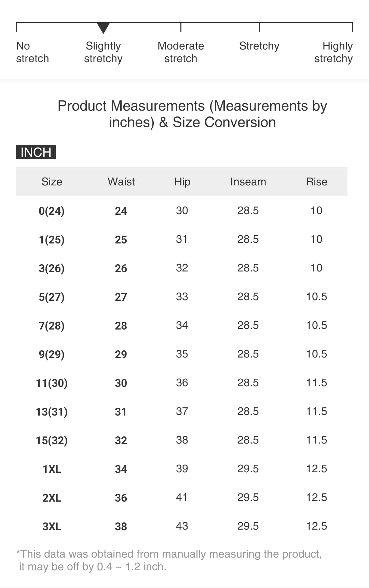
Task: Click the stretch level triangle marker
Action: pos(103,28)
